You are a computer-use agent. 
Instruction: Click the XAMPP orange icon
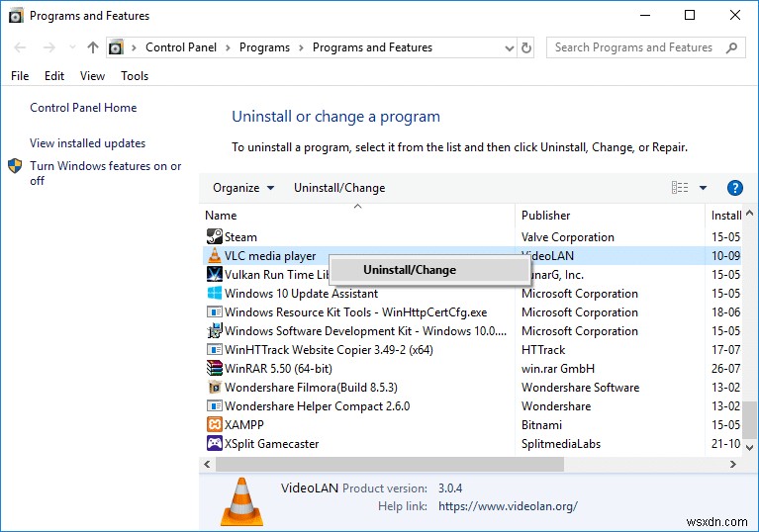214,424
